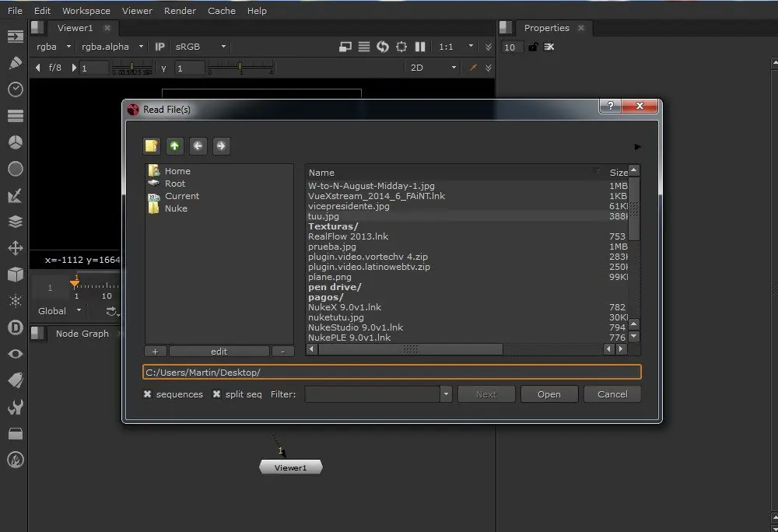Open the Keyer nodes icon
This screenshot has width=778, height=532.
(16, 195)
